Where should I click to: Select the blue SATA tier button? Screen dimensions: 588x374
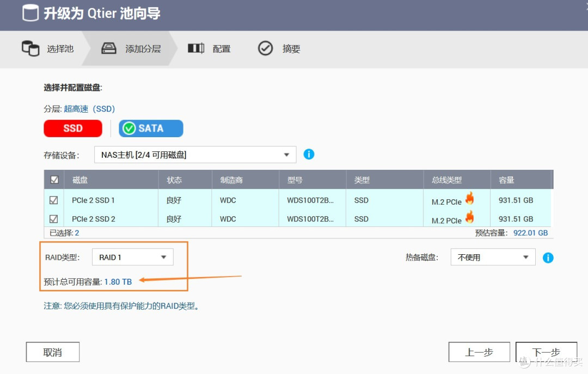(151, 128)
